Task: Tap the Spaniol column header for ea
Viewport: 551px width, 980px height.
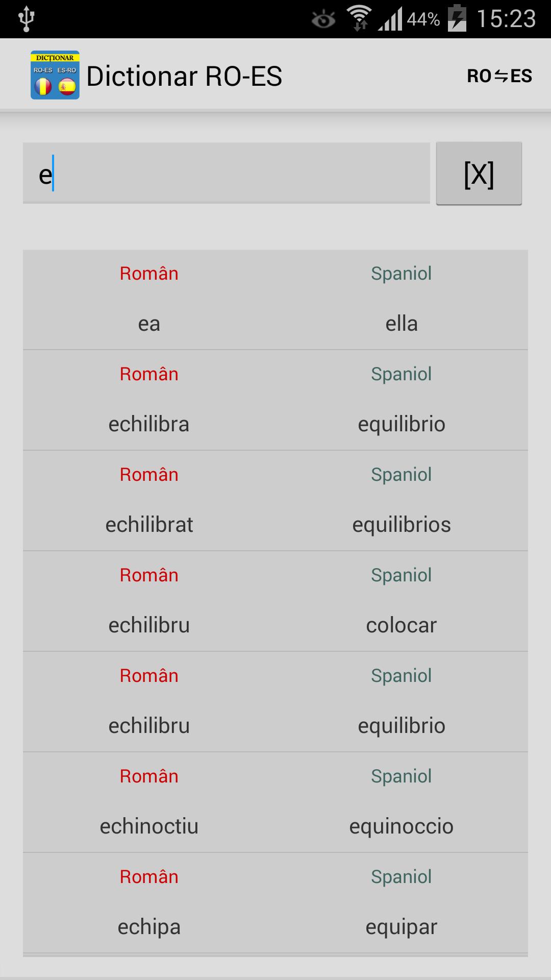Action: pyautogui.click(x=402, y=274)
